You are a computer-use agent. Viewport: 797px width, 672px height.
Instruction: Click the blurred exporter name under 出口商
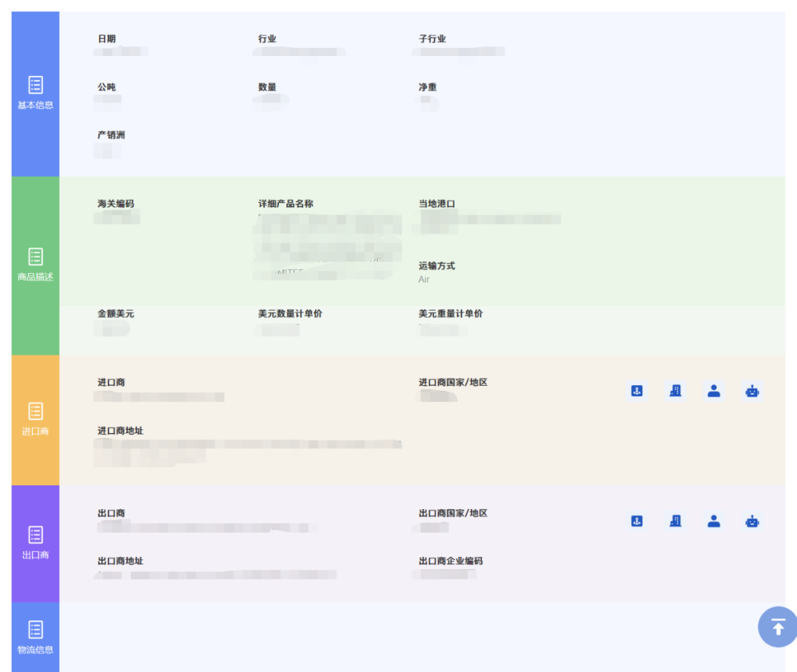(x=207, y=527)
